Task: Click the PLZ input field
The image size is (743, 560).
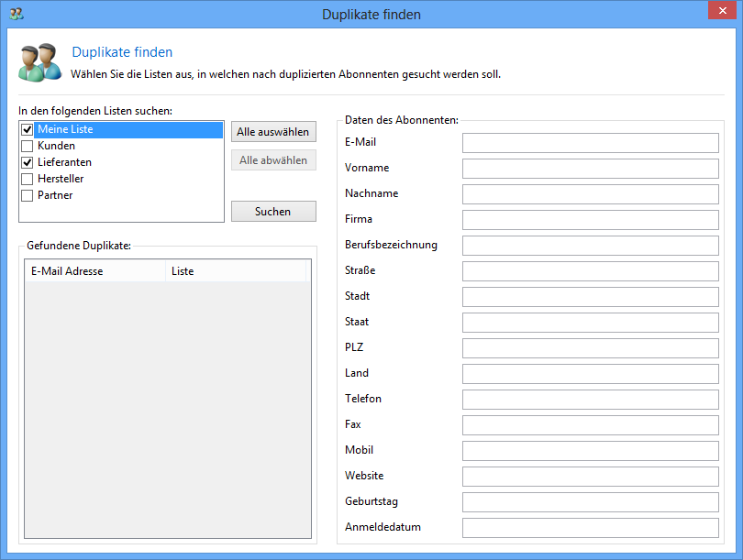Action: point(590,348)
